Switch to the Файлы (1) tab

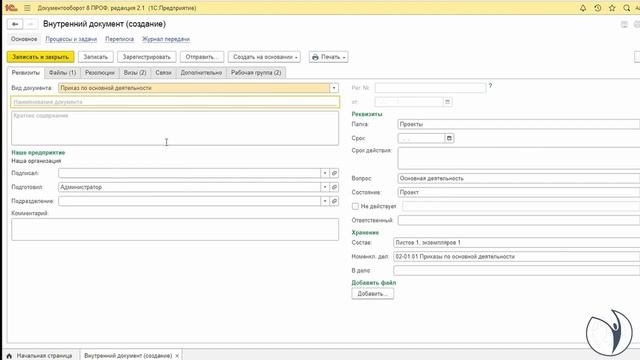coord(62,73)
